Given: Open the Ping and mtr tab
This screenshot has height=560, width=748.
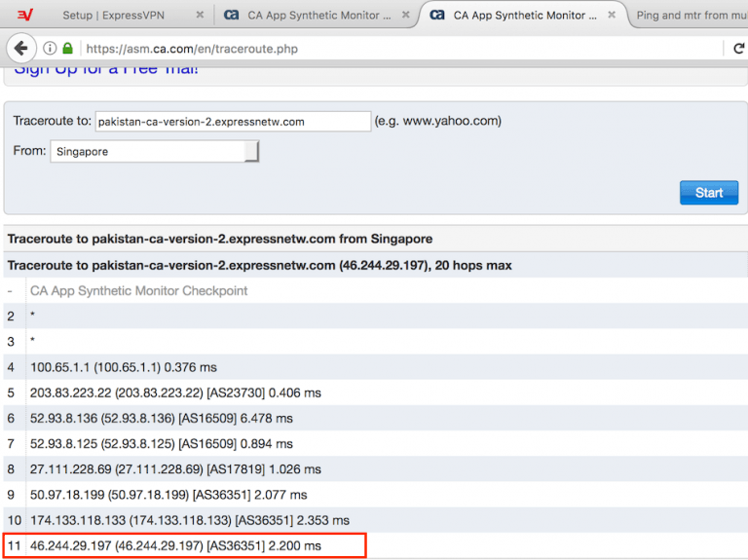Looking at the screenshot, I should pos(691,16).
